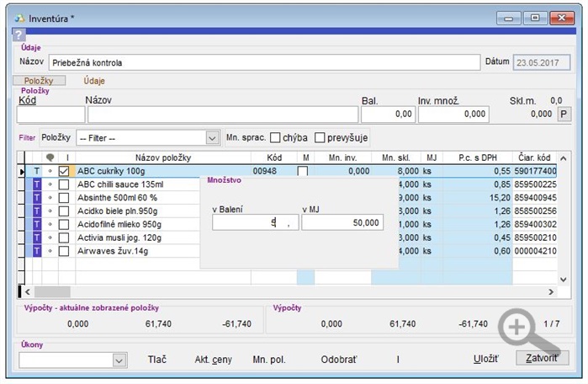This screenshot has height=384, width=588.
Task: Click the v MJ quantity field
Action: tap(342, 222)
